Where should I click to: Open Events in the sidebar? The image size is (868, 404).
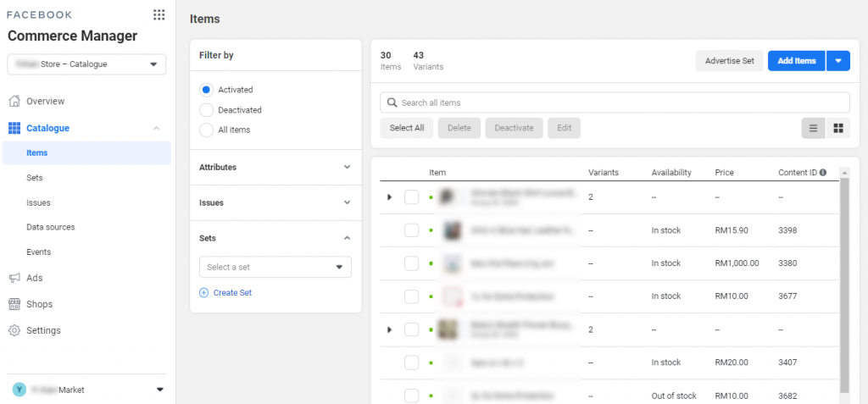tap(39, 252)
